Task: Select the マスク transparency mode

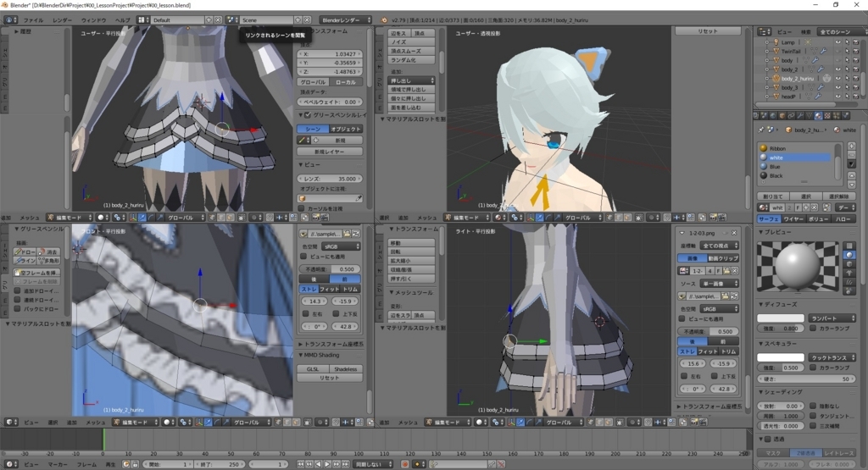Action: [773, 453]
